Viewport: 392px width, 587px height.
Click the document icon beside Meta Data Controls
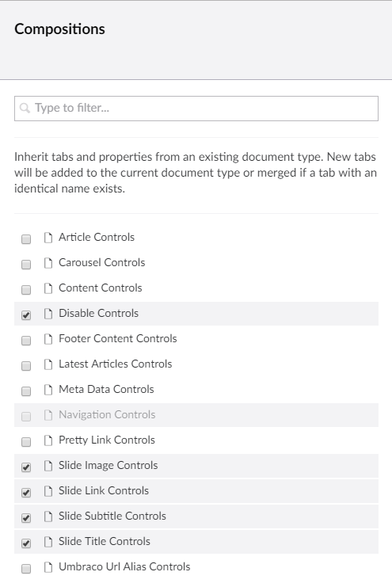click(x=48, y=390)
